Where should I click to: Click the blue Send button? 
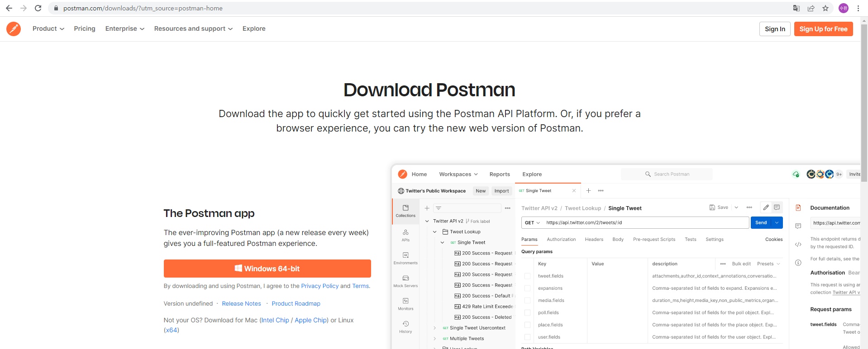pos(761,222)
